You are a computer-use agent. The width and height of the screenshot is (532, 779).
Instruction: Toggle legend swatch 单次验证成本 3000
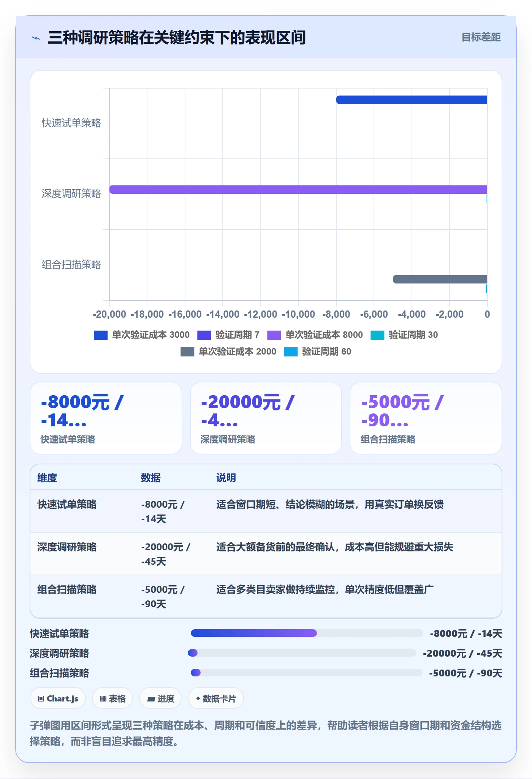[101, 335]
